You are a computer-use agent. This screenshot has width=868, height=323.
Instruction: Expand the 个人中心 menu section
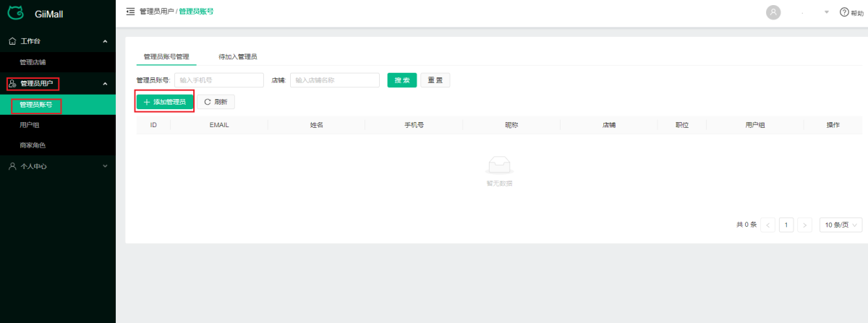[x=105, y=166]
